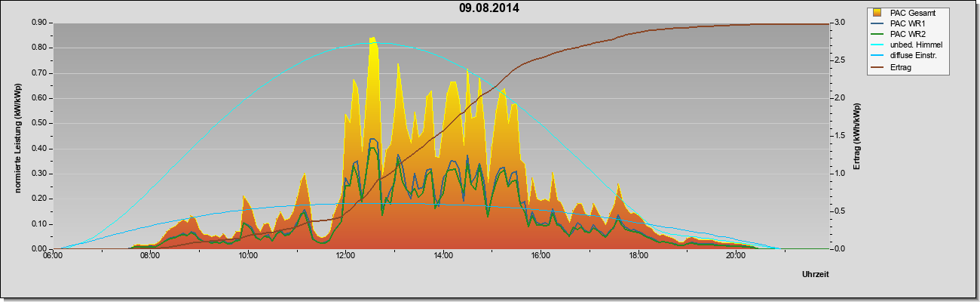Click the Uhrzeit axis title
980x302 pixels.
(x=816, y=276)
